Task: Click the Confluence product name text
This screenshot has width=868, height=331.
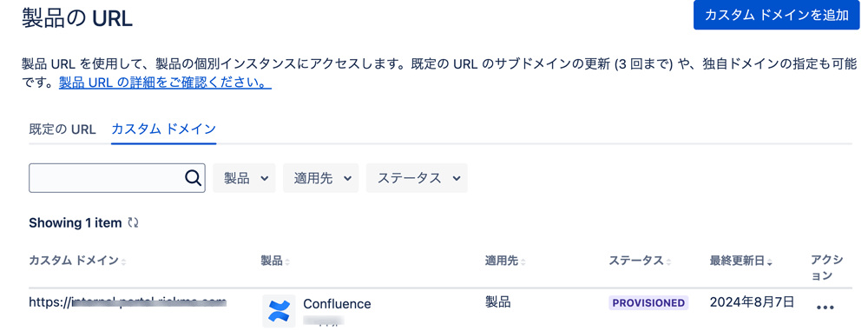Action: coord(337,304)
